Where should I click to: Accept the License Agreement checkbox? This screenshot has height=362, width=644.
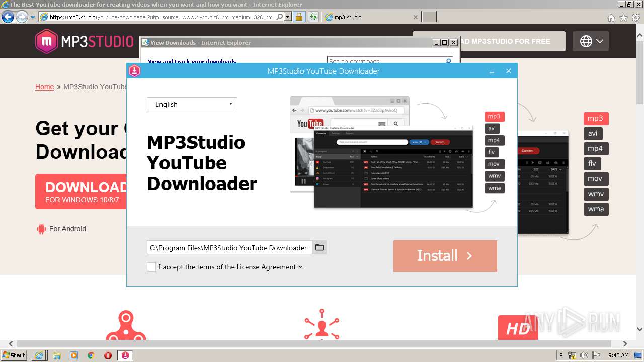click(151, 267)
